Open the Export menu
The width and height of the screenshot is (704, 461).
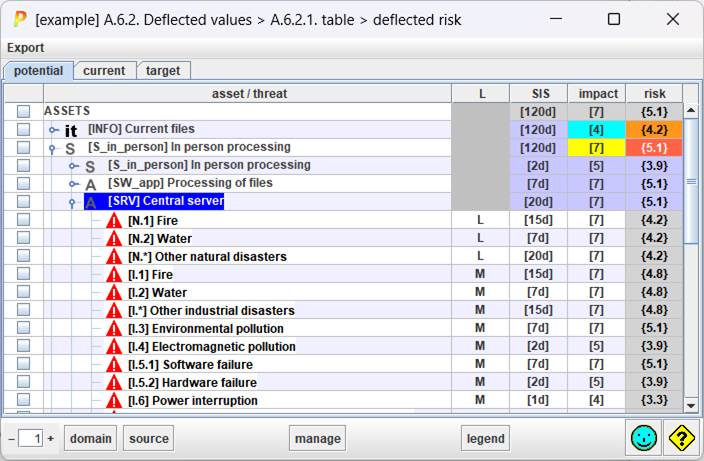25,48
